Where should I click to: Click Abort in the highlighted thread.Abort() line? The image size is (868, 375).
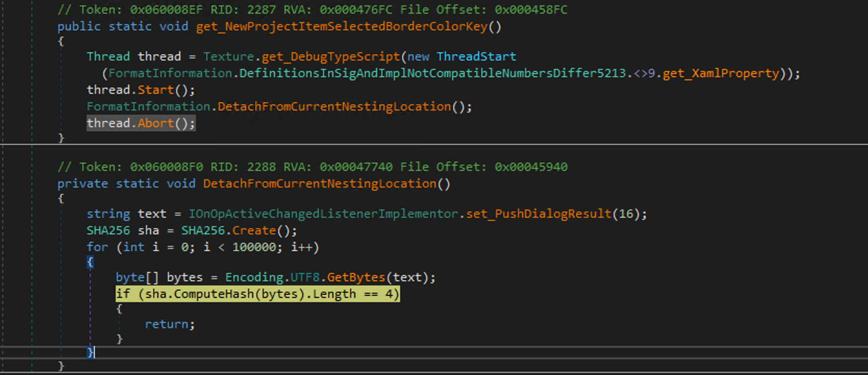click(x=156, y=123)
